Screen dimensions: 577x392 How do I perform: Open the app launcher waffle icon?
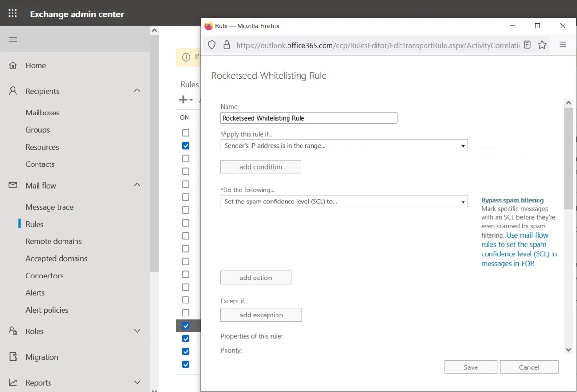[13, 13]
